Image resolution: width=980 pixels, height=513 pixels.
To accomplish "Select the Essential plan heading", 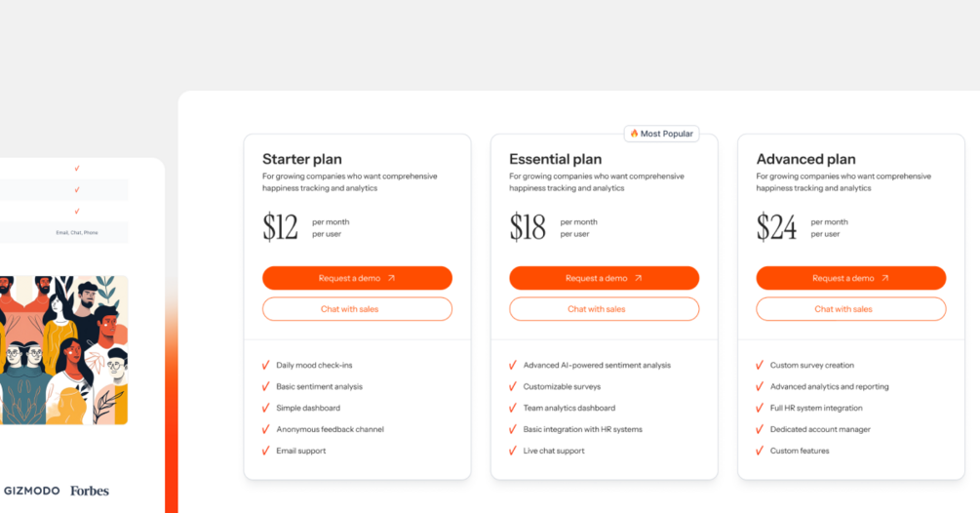I will click(x=555, y=159).
